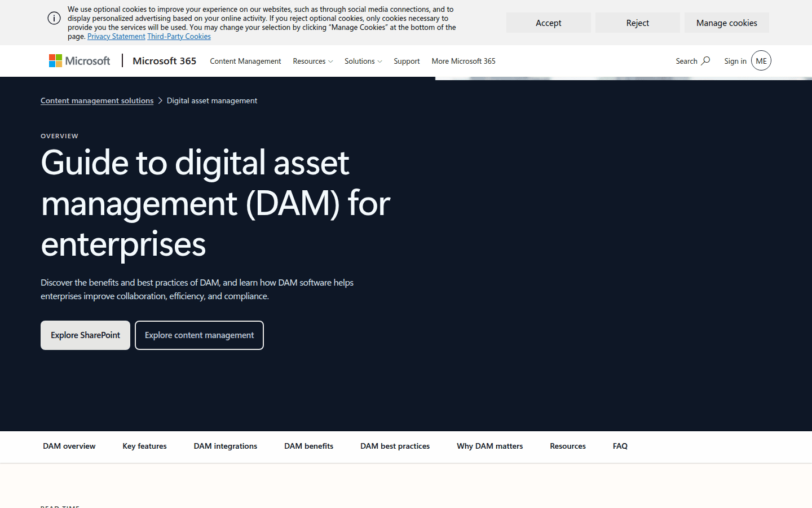
Task: Jump to DAM overview section
Action: [x=69, y=446]
